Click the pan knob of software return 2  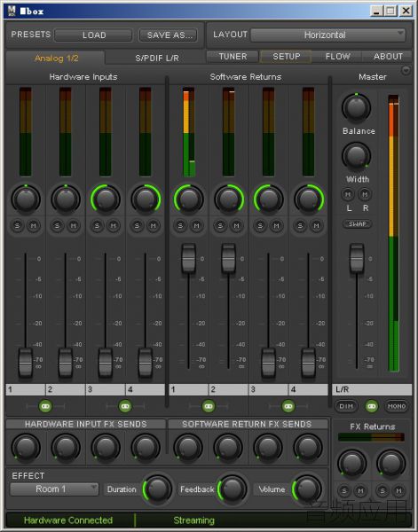point(229,199)
